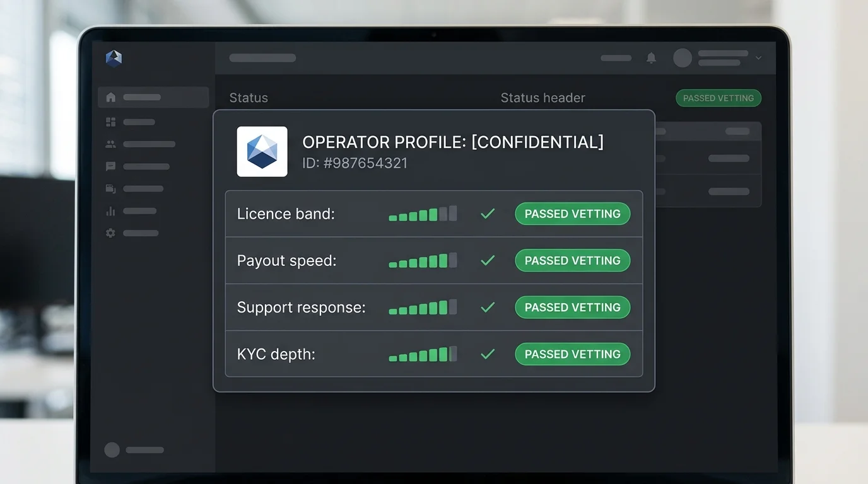Select the 'Support response:' label
Image resolution: width=868 pixels, height=484 pixels.
pos(302,308)
